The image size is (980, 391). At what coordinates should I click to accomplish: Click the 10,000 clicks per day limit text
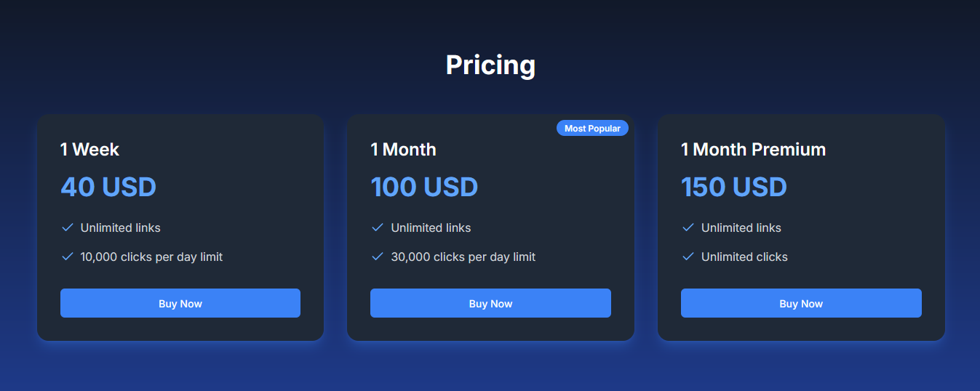151,257
